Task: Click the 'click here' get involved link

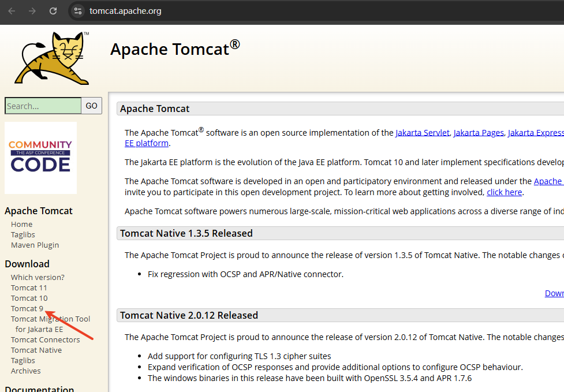Action: pyautogui.click(x=505, y=192)
